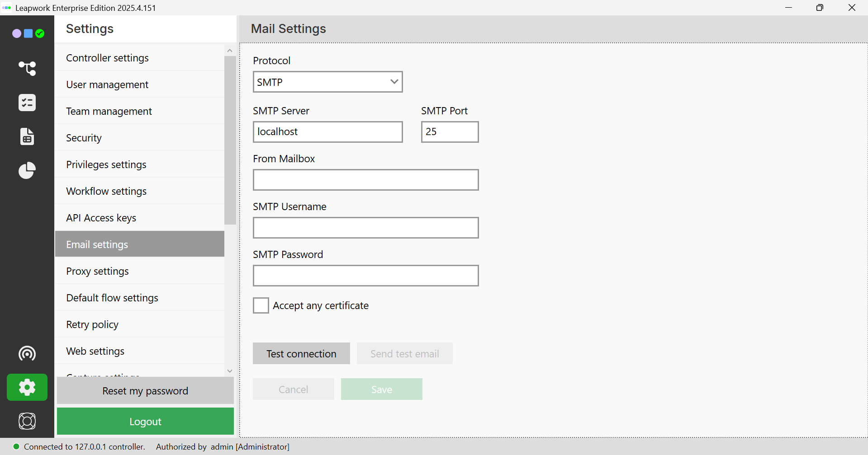Click into the SMTP Server input field

click(x=327, y=132)
